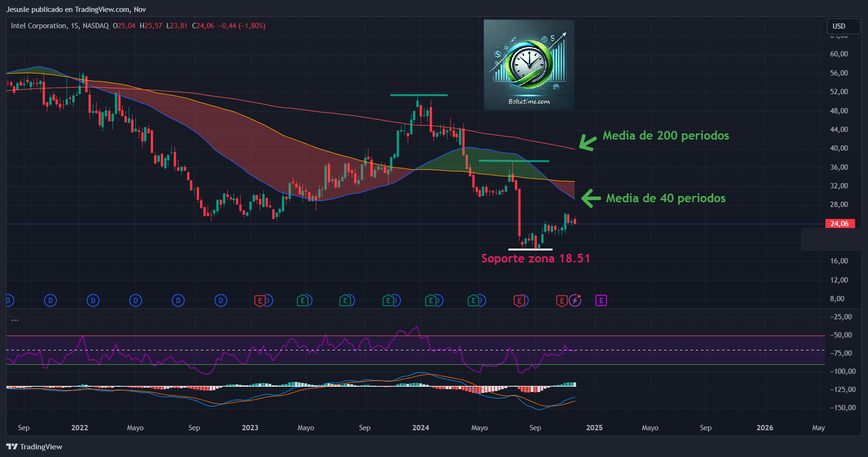This screenshot has height=457, width=868.
Task: Open the USD currency selector
Action: tap(839, 26)
